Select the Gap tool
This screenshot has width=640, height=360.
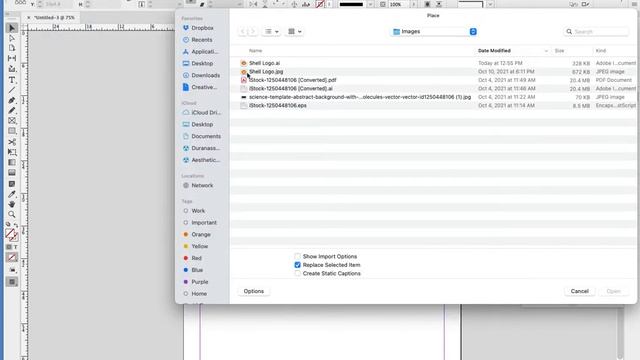[12, 59]
